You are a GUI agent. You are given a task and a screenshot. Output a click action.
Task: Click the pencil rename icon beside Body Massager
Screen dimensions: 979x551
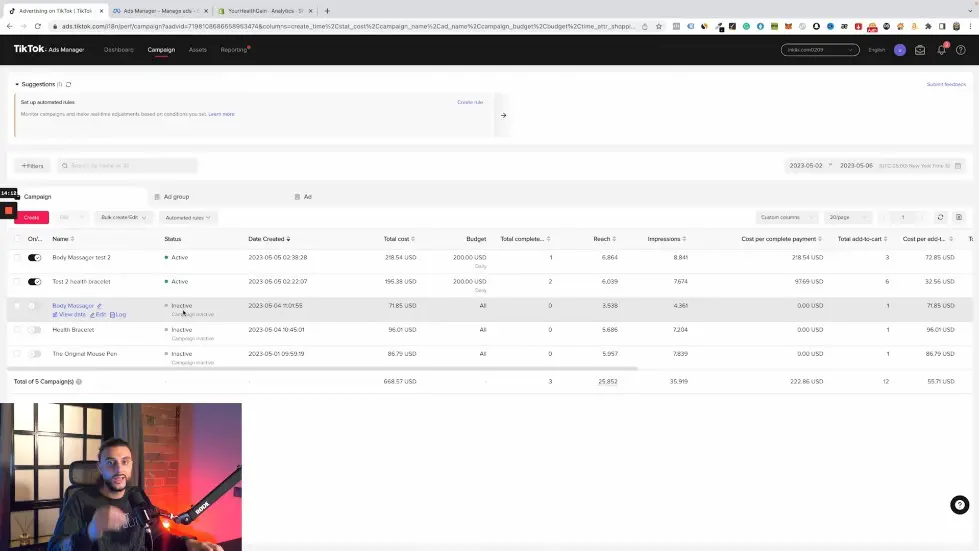click(x=99, y=306)
